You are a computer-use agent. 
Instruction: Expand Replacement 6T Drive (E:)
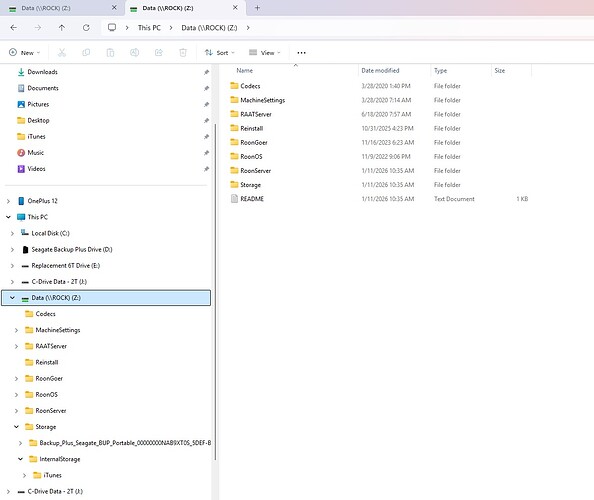click(12, 266)
